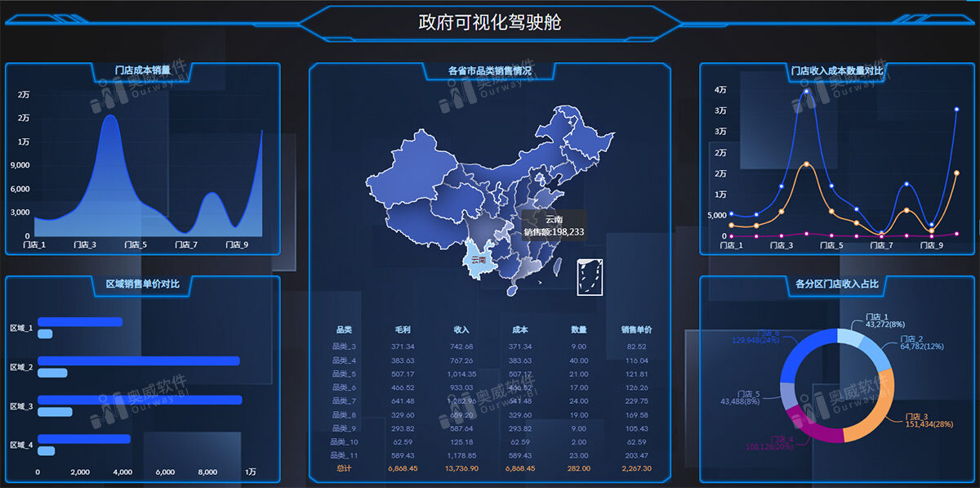Click the 总计 total row label
The height and width of the screenshot is (488, 980).
pyautogui.click(x=344, y=468)
